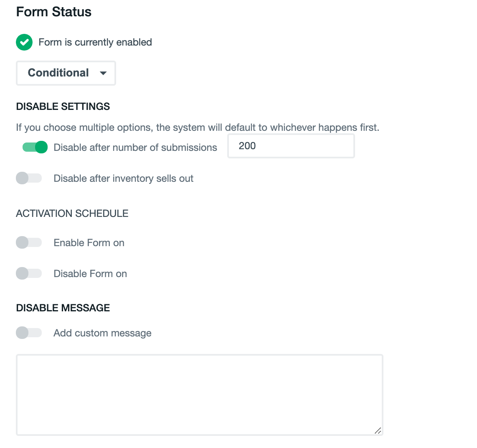Click the multiple options explanation text
Viewport: 477px width, 448px height.
tap(198, 127)
